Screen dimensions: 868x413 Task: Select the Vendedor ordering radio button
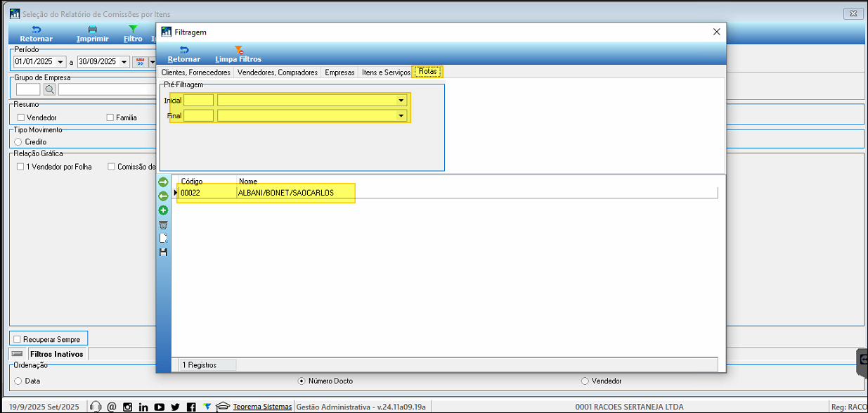tap(585, 381)
